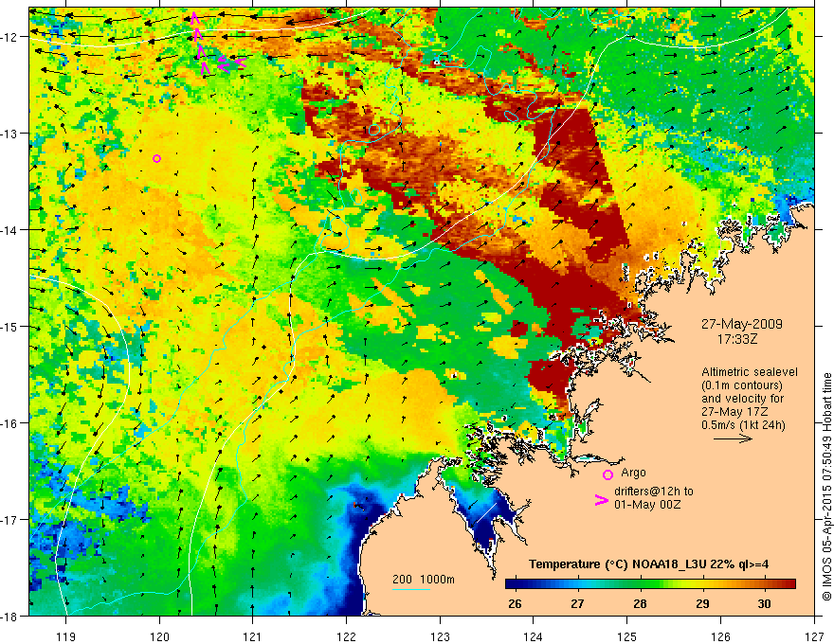Click longitude axis label '120'
Image resolution: width=834 pixels, height=644 pixels.
click(x=159, y=636)
